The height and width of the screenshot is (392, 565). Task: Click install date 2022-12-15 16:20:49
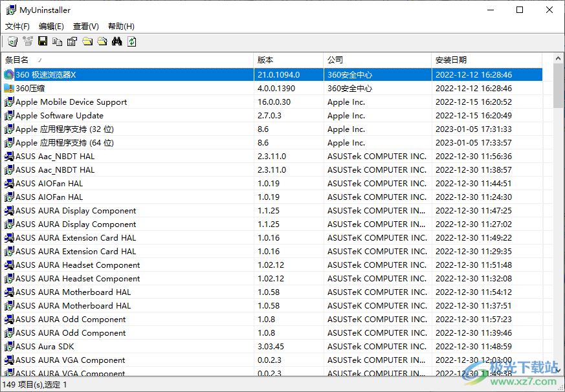[474, 116]
